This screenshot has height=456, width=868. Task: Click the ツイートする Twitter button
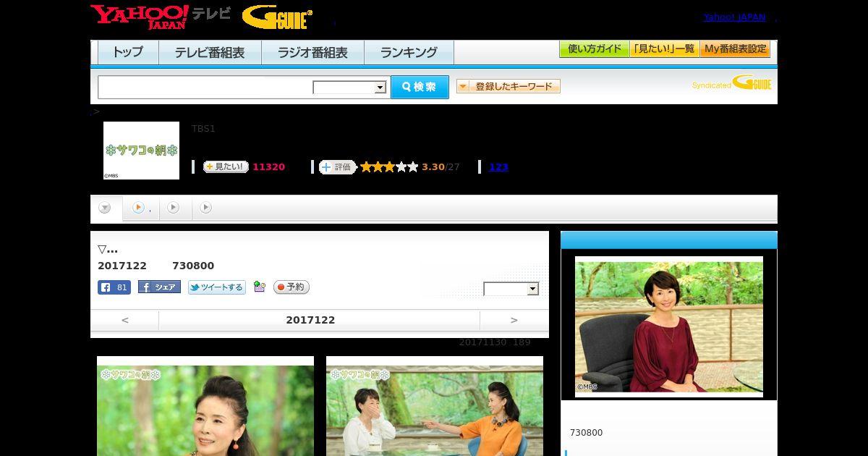pyautogui.click(x=217, y=287)
